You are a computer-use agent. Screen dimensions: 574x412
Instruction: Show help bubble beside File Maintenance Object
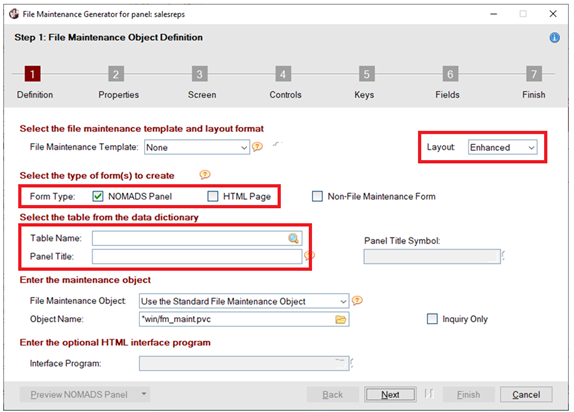pyautogui.click(x=357, y=301)
